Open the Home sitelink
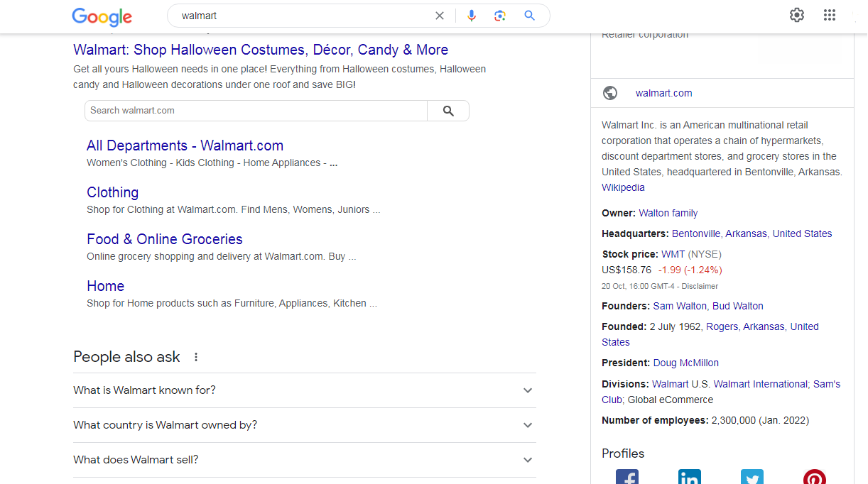Screen dimensions: 868x484 (105, 286)
